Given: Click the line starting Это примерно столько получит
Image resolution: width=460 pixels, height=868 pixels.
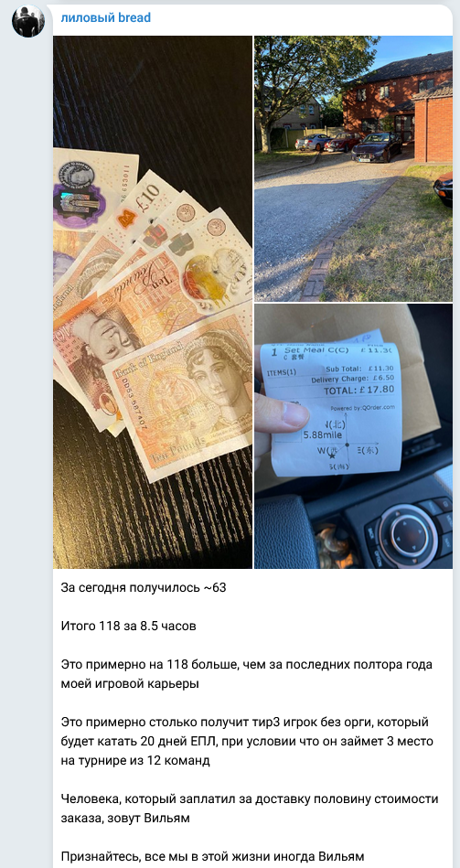Looking at the screenshot, I should pyautogui.click(x=245, y=723).
